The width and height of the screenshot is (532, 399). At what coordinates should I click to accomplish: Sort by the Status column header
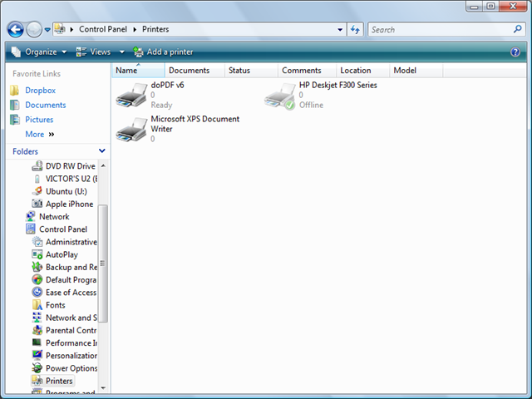point(251,70)
